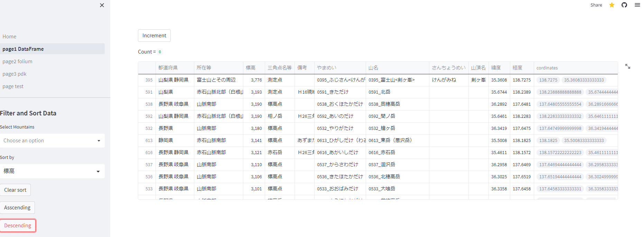Select cell 0395_富士山<剣ヶ峯>
The image size is (644, 237).
click(397, 80)
